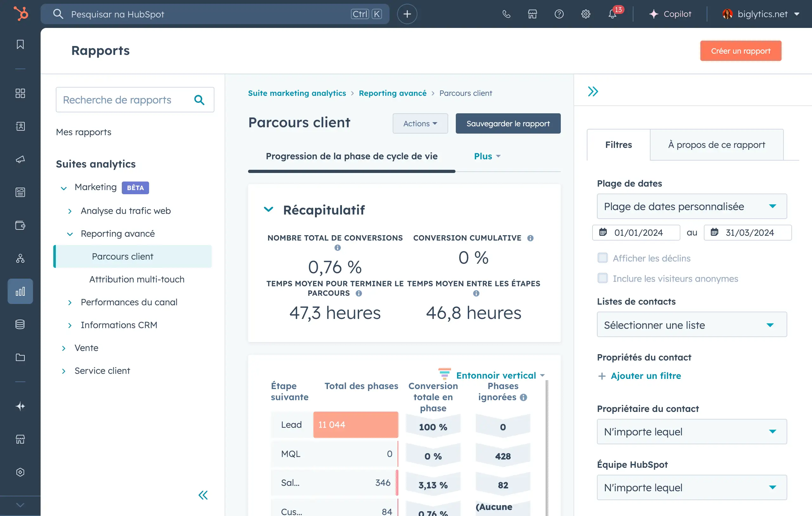Screen dimensions: 812x516
Task: Click the bookmarks icon in left sidebar
Action: click(x=20, y=44)
